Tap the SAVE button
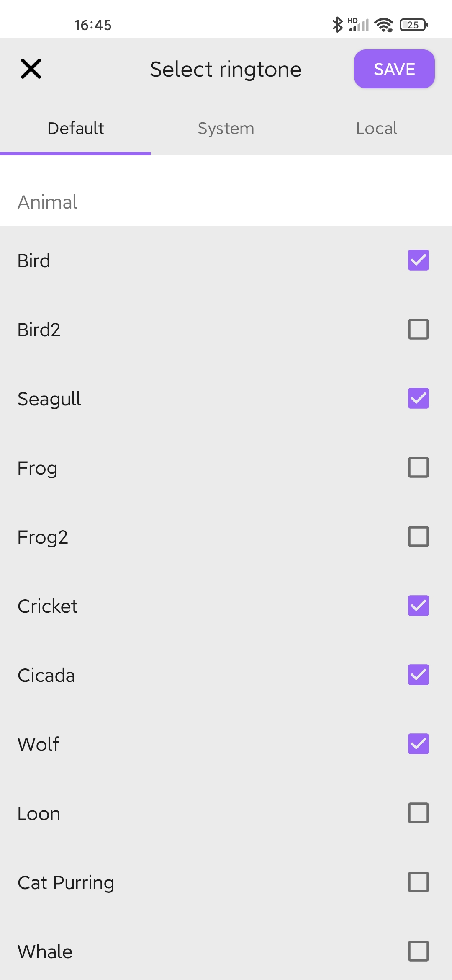Image resolution: width=452 pixels, height=980 pixels. click(394, 69)
